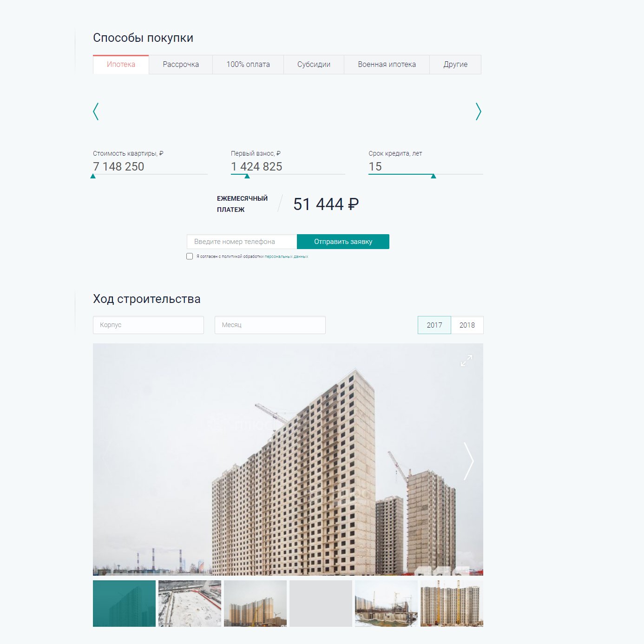
Task: Select the 2017 year toggle
Action: (x=434, y=325)
